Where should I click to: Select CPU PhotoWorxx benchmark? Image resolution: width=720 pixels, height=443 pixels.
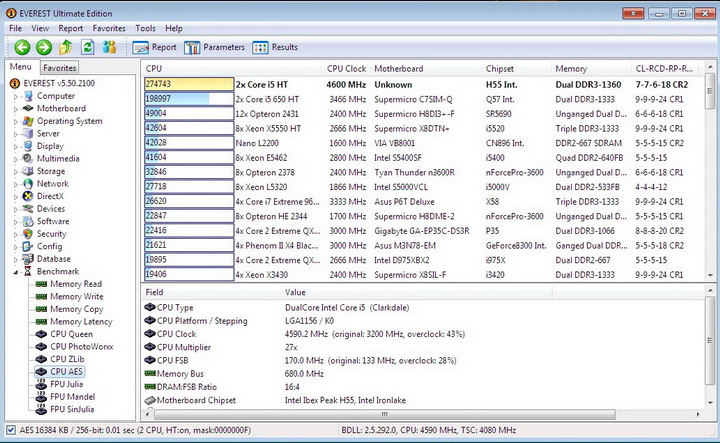tap(82, 347)
